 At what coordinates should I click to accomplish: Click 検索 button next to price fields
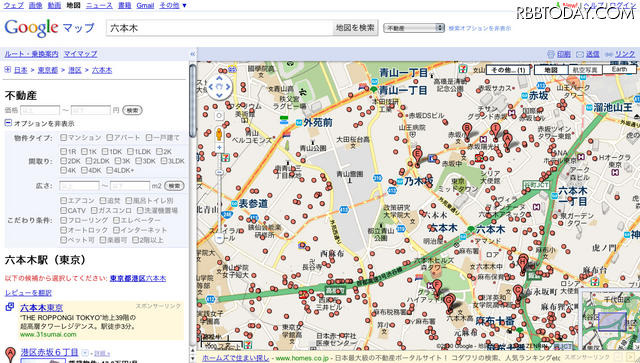point(132,110)
